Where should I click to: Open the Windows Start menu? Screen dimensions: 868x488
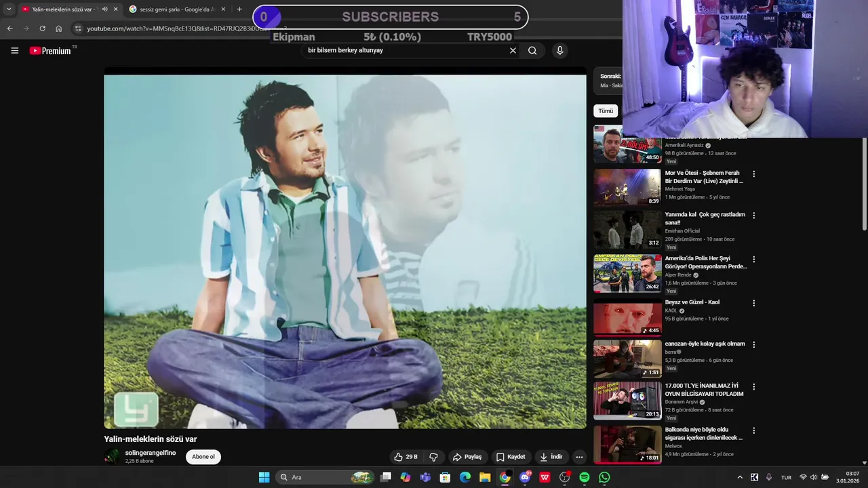point(264,477)
